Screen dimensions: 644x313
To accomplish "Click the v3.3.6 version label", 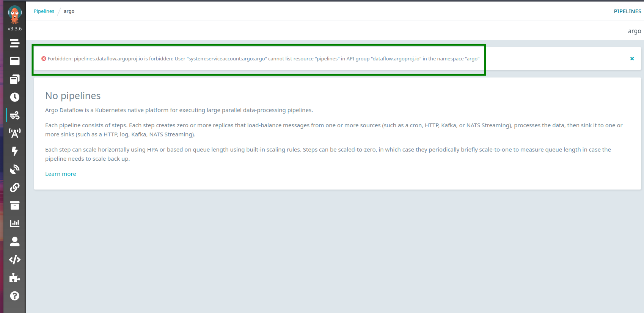I will coord(15,29).
